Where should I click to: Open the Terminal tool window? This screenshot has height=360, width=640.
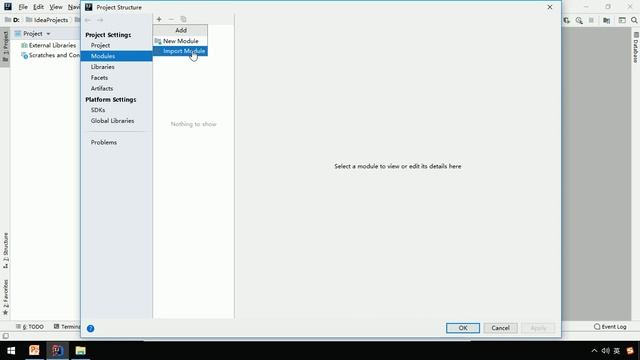point(67,327)
